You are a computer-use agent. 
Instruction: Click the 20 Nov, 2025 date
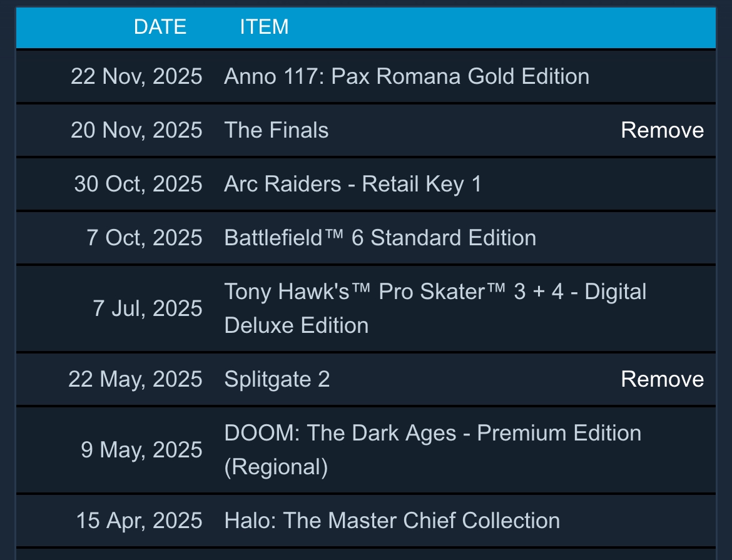[136, 130]
